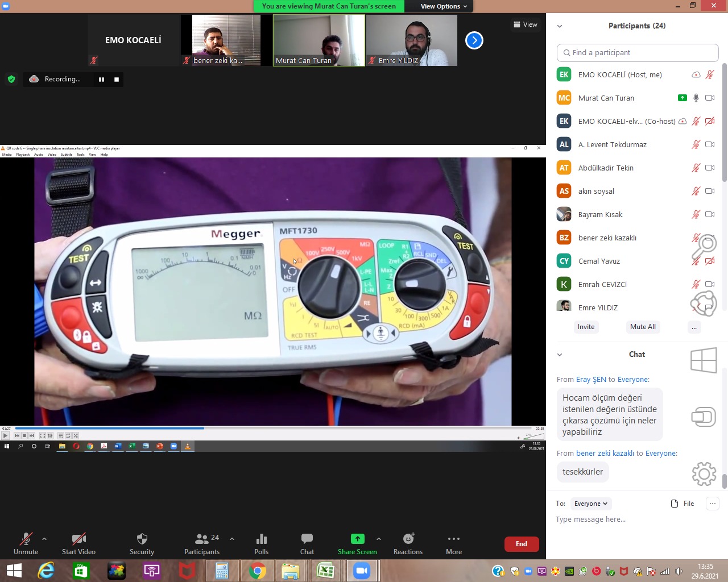Image resolution: width=728 pixels, height=582 pixels.
Task: Click the MC avatar of Murat Can Turan
Action: point(564,98)
